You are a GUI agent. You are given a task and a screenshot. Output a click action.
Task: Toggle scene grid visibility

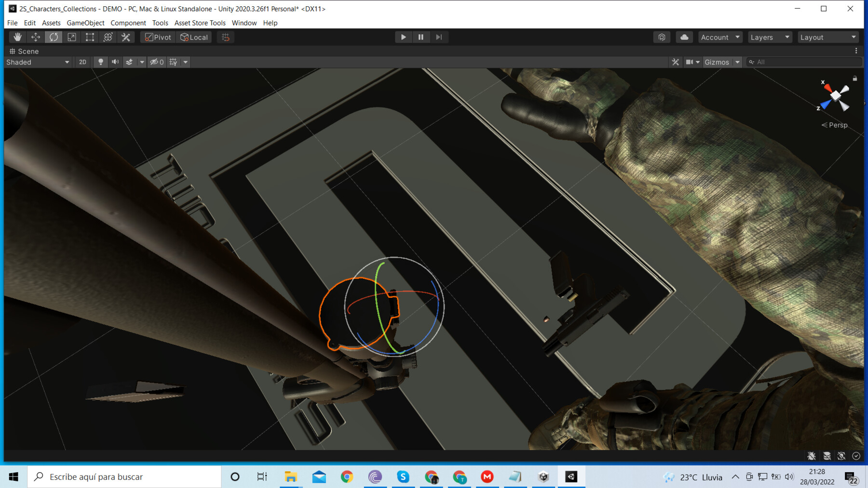(173, 62)
